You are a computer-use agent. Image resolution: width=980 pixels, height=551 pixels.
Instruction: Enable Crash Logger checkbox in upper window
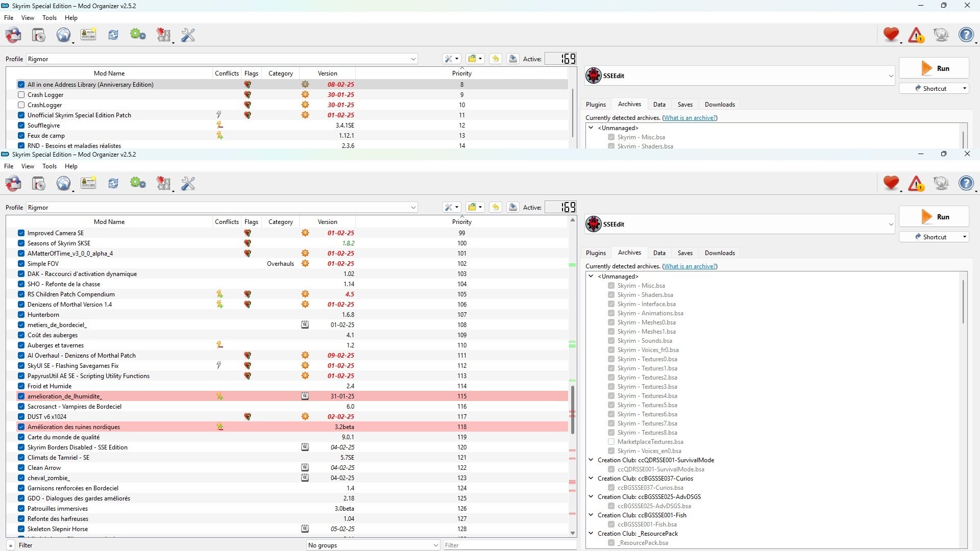[21, 94]
